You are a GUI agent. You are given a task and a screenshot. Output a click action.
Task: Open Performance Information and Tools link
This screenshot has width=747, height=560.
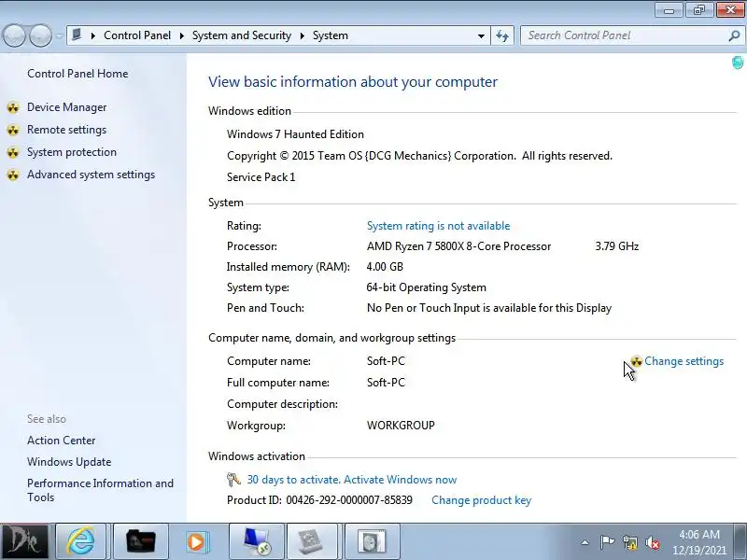click(x=100, y=491)
